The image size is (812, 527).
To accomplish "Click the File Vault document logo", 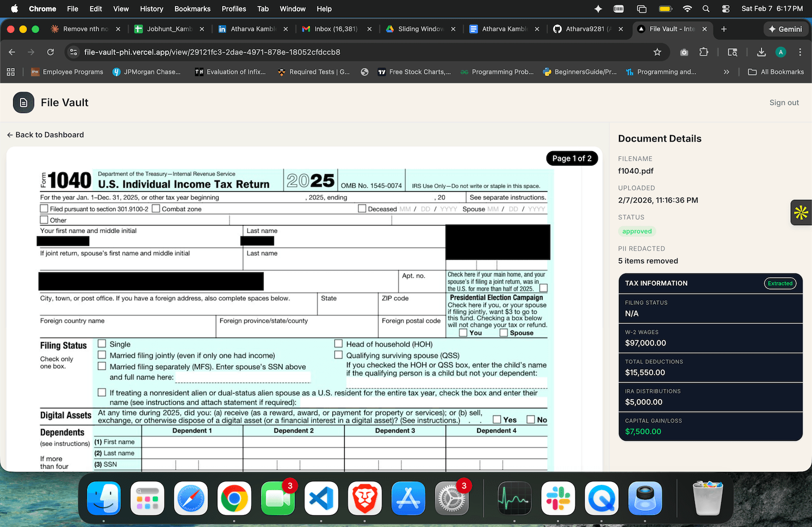I will tap(23, 102).
